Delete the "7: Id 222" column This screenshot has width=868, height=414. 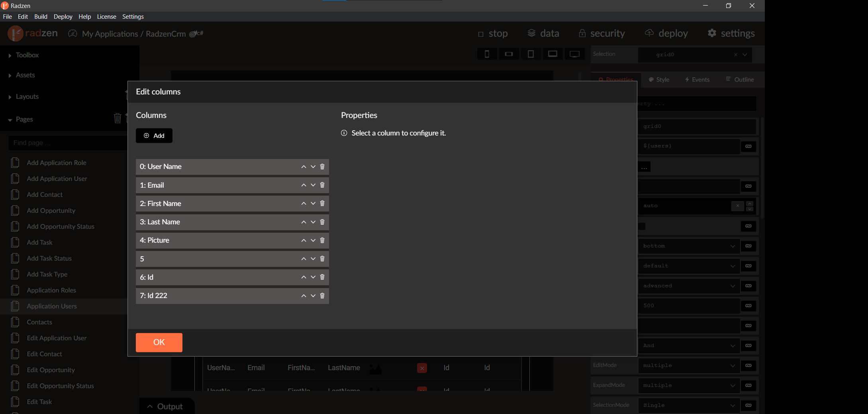point(322,296)
